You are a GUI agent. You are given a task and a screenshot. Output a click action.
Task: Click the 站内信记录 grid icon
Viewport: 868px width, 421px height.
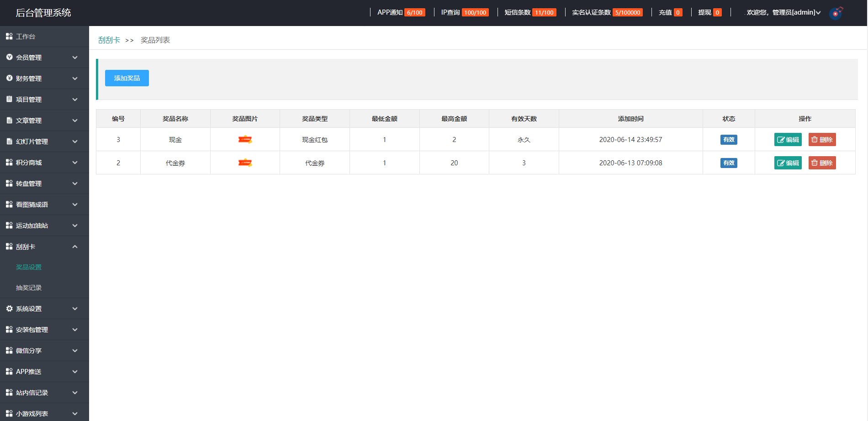(x=9, y=393)
